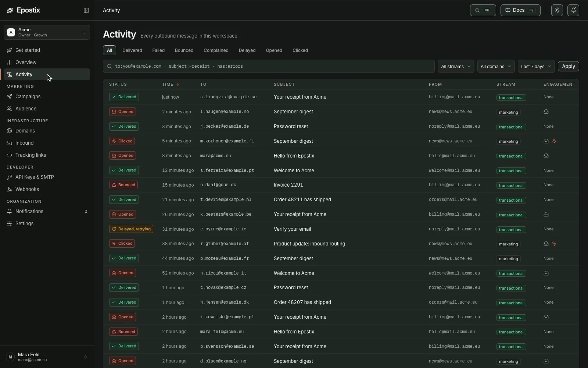Focus the activity search filter field
This screenshot has height=368, width=588.
click(x=269, y=66)
